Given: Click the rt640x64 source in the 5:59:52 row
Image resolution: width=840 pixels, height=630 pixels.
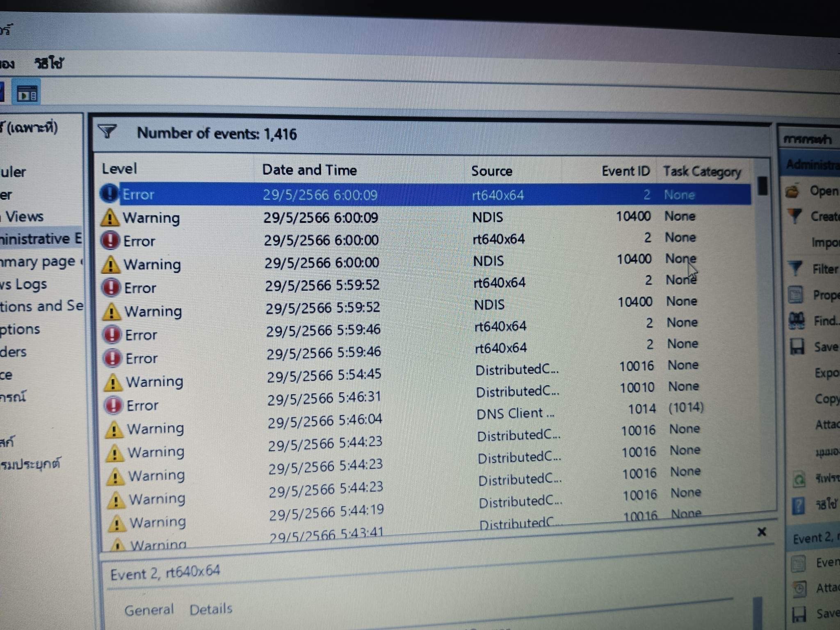Looking at the screenshot, I should point(499,283).
